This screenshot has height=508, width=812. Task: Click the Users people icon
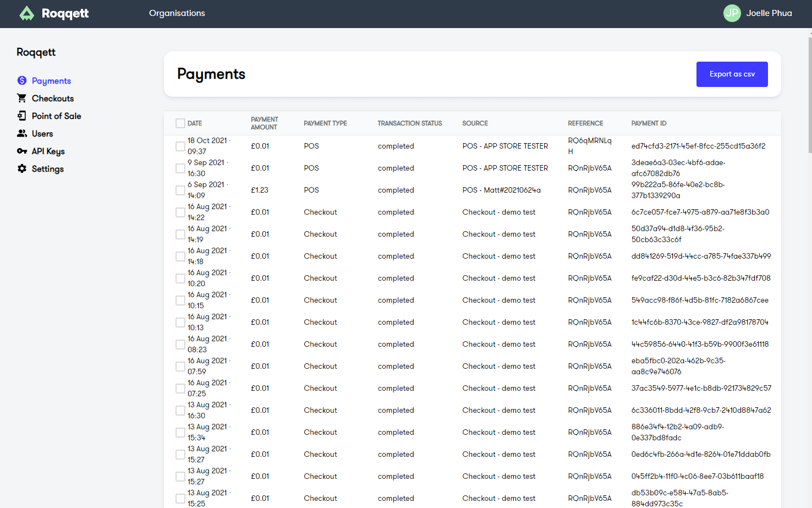point(22,133)
